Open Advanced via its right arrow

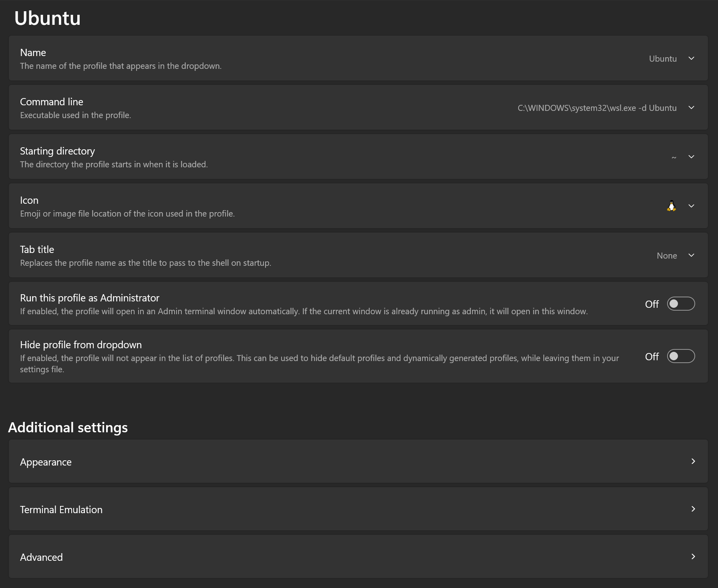point(693,557)
